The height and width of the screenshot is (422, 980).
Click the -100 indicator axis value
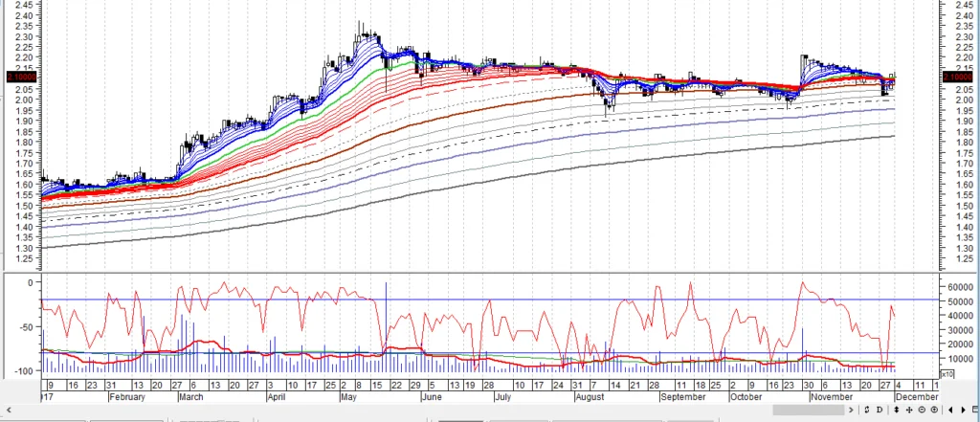[x=23, y=370]
